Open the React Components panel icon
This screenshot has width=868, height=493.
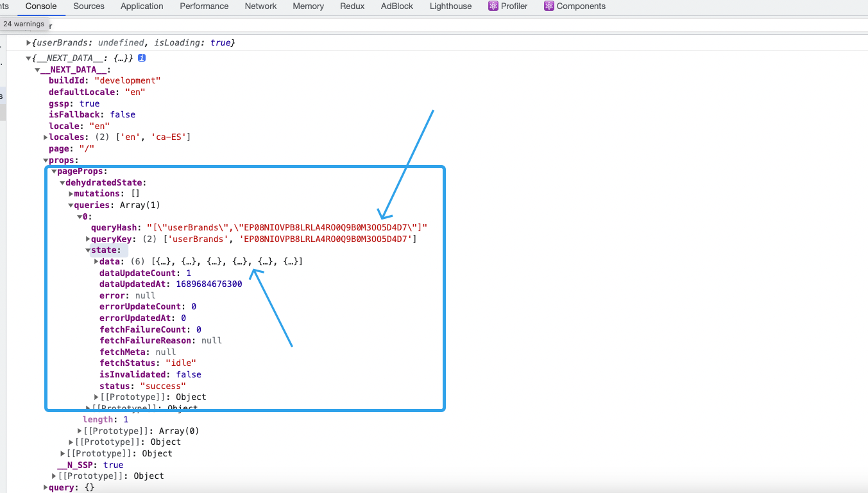(x=549, y=6)
